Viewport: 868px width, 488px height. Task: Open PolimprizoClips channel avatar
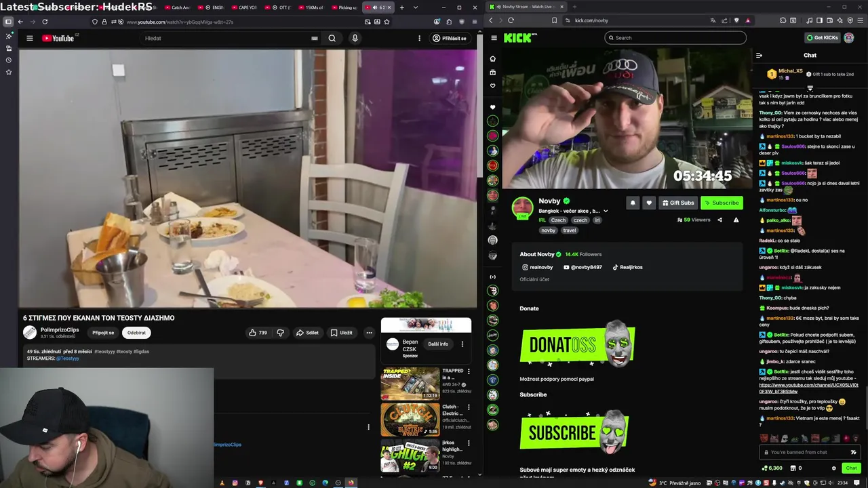[30, 332]
